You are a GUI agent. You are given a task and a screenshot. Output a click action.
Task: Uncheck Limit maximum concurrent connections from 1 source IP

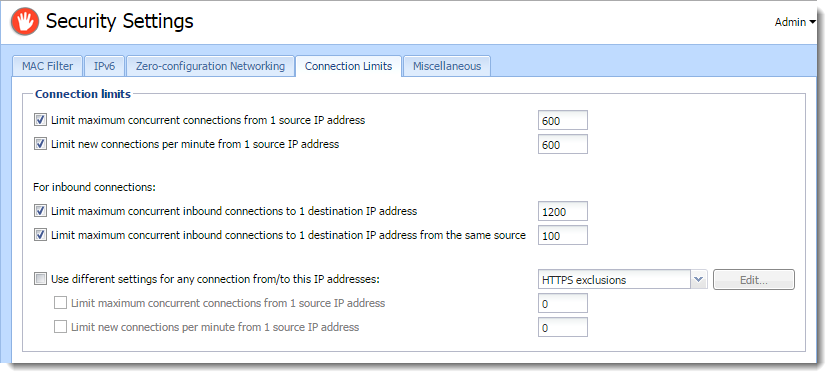(40, 120)
